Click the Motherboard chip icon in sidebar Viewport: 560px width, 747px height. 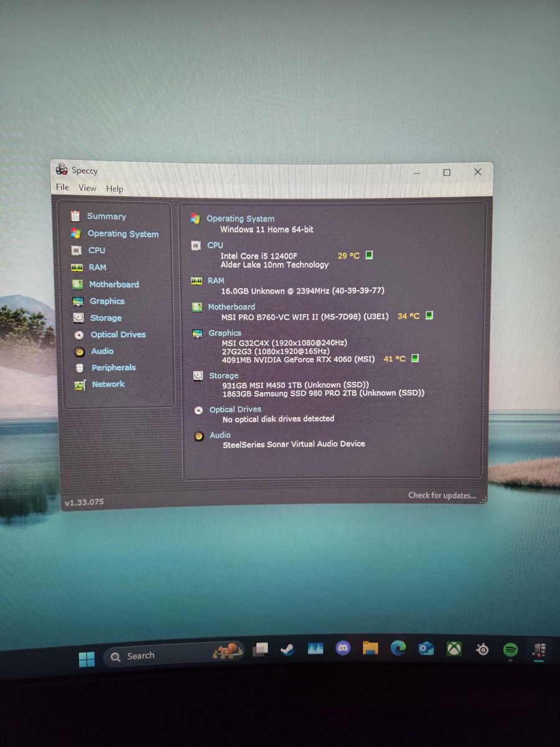[77, 284]
